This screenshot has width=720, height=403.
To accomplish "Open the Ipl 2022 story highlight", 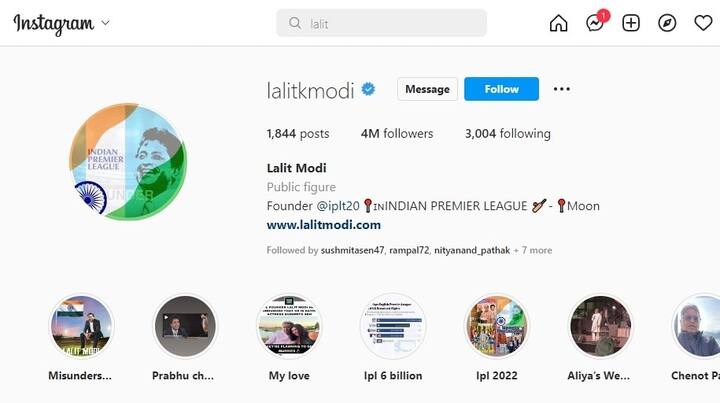I will (497, 337).
